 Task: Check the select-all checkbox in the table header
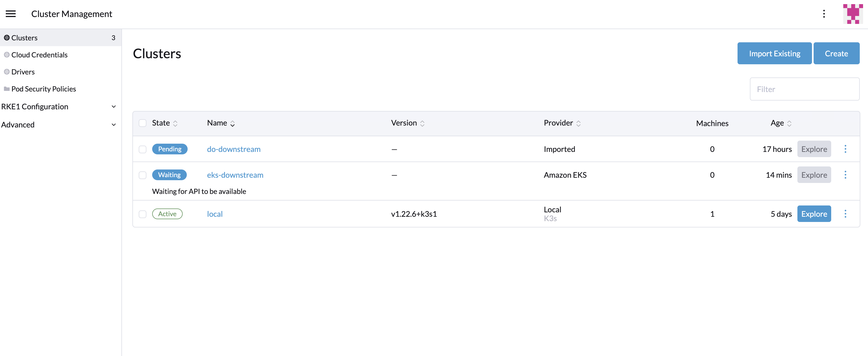point(143,123)
